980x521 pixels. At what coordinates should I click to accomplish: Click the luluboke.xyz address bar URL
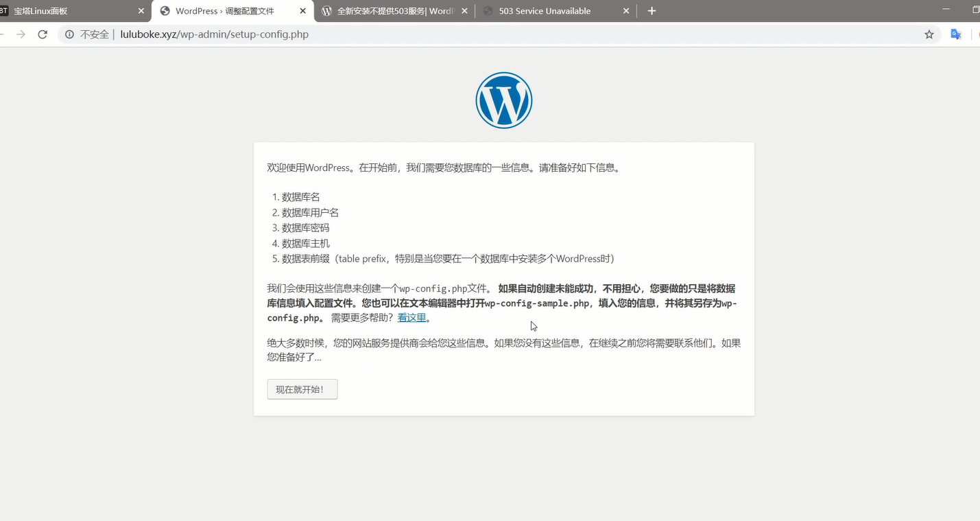pos(215,34)
